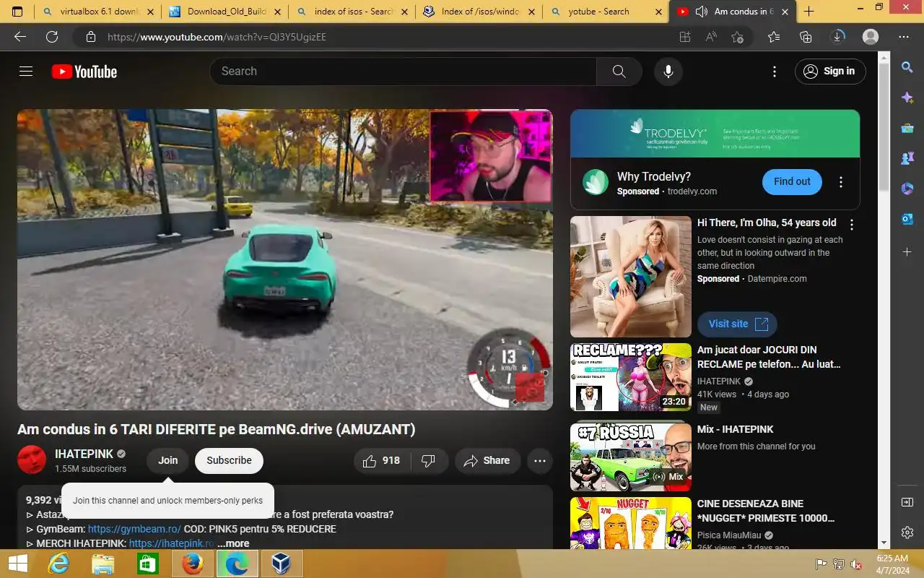Open Edge Favorites list icon
This screenshot has height=578, width=924.
tap(774, 37)
